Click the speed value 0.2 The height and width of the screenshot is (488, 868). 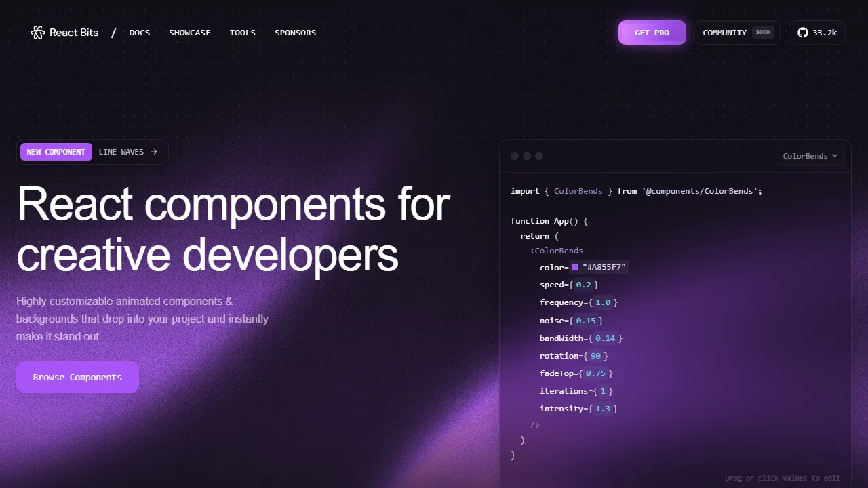[583, 285]
